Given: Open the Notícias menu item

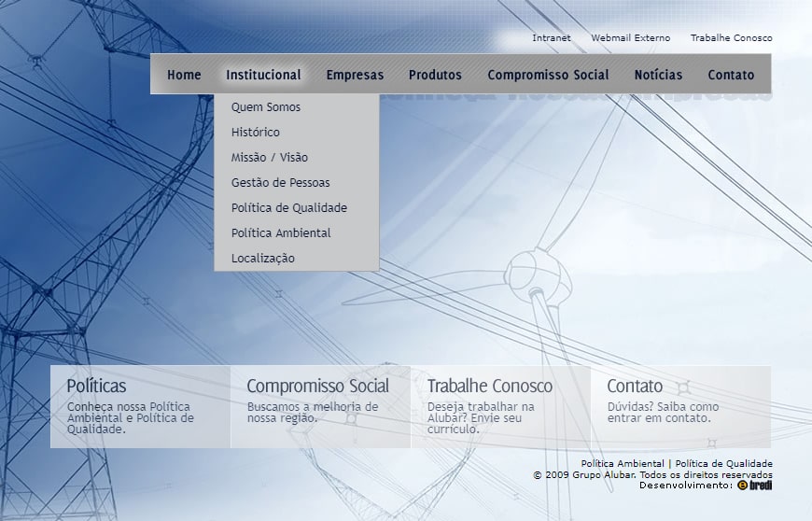Looking at the screenshot, I should pyautogui.click(x=658, y=75).
